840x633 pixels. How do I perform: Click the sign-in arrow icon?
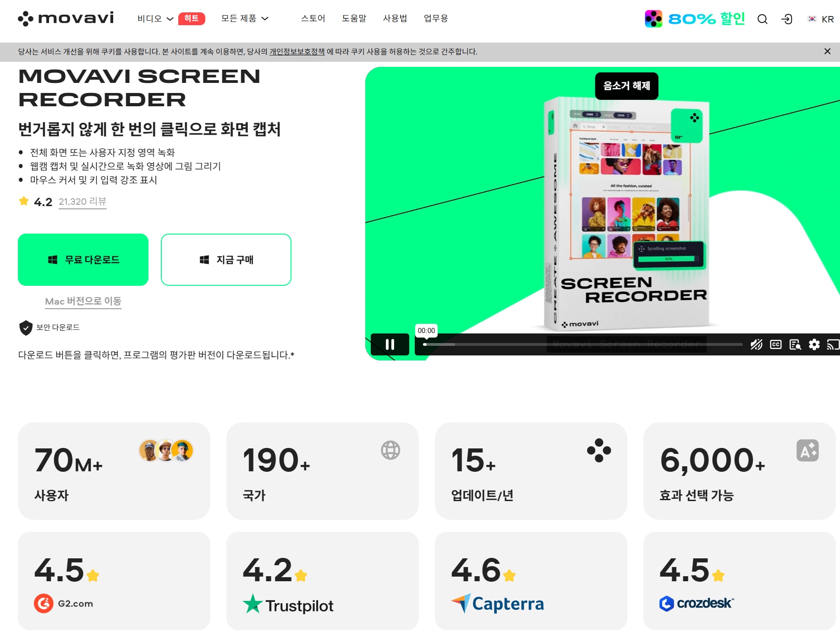787,19
